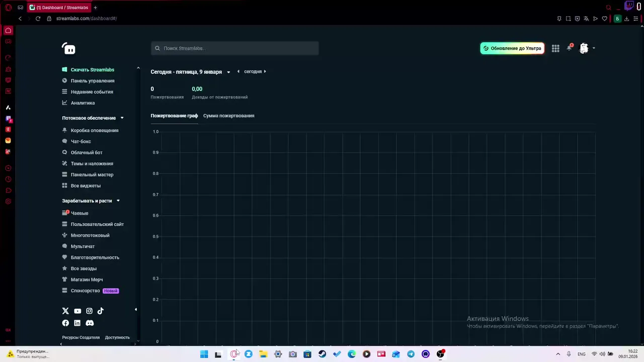Click the snapshot capture icon in address bar
Screen dimensions: 644x362
coord(568,19)
